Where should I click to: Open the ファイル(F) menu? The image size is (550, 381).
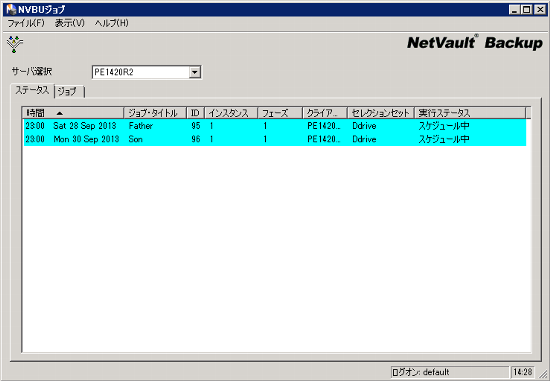click(26, 23)
